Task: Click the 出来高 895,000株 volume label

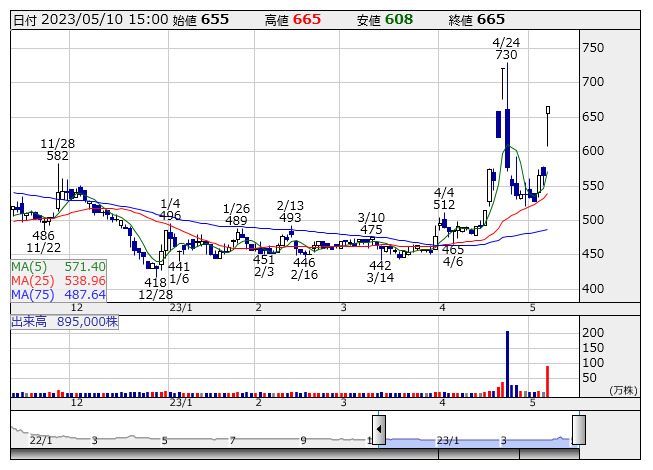Action: [x=65, y=322]
